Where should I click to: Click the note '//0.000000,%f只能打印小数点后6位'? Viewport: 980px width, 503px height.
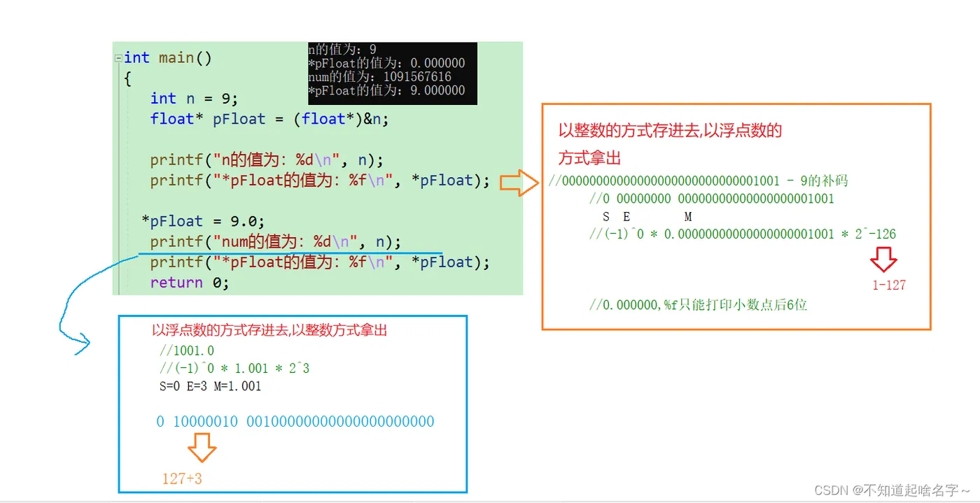click(x=698, y=305)
